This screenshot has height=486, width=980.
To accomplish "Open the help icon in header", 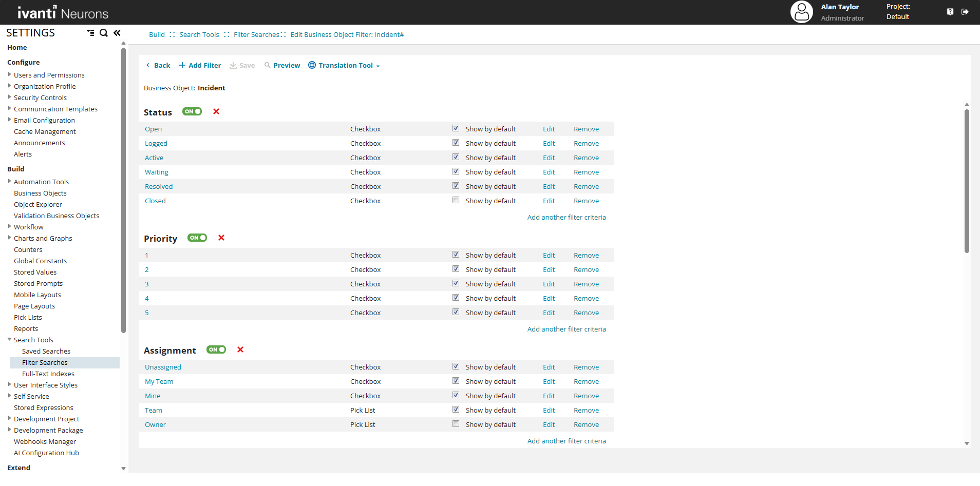I will 950,12.
